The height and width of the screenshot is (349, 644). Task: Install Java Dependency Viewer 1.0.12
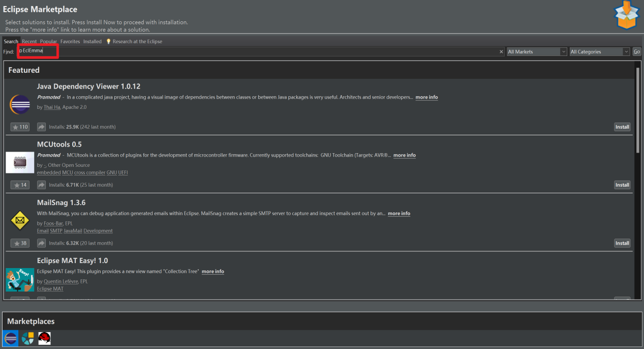coord(622,127)
